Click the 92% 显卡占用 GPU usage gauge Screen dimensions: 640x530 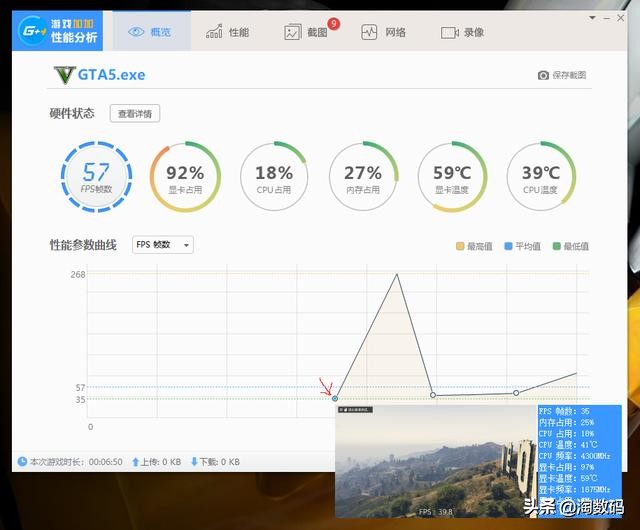point(185,177)
